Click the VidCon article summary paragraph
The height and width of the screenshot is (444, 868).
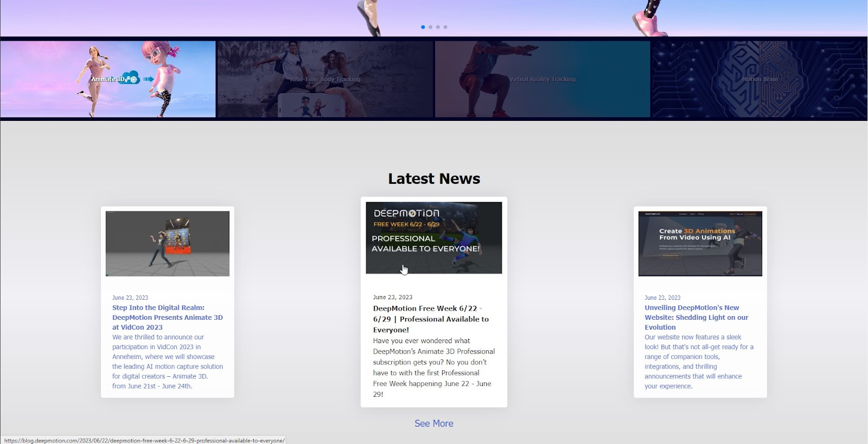[168, 362]
